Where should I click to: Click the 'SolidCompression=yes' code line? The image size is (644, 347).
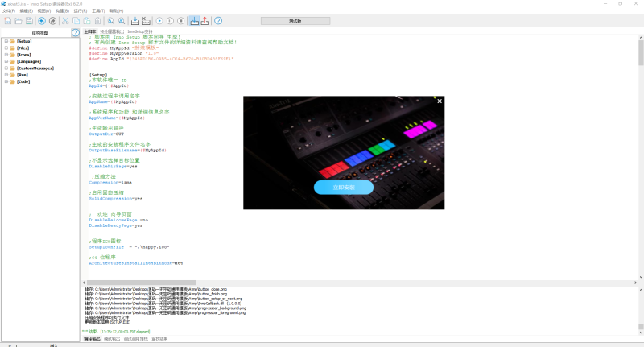[x=116, y=199]
